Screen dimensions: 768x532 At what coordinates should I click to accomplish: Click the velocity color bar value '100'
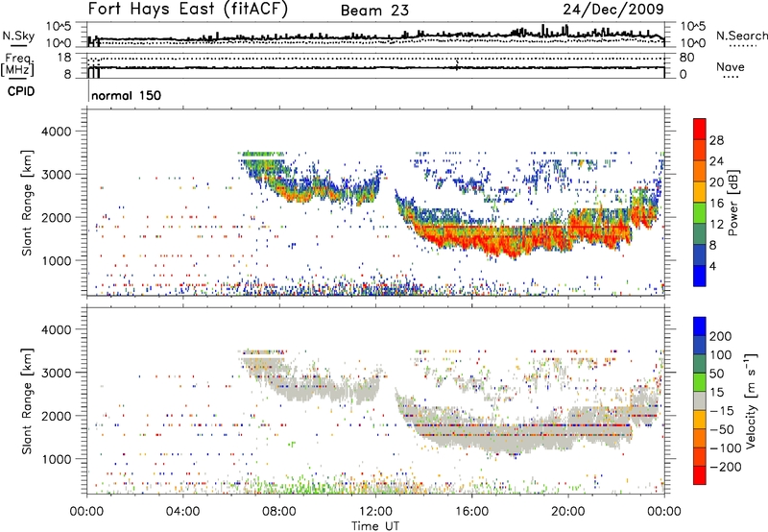(721, 354)
